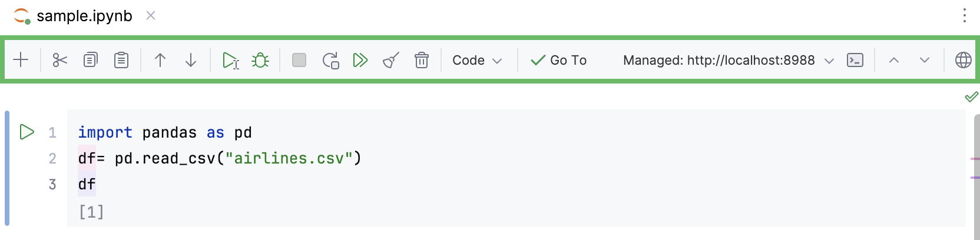
Task: Click the Go To button
Action: click(558, 60)
